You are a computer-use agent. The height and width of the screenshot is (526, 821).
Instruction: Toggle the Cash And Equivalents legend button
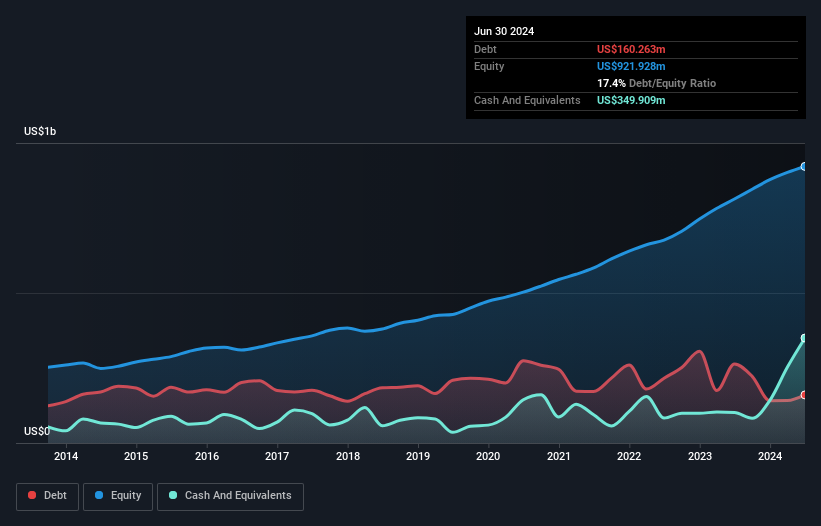230,496
